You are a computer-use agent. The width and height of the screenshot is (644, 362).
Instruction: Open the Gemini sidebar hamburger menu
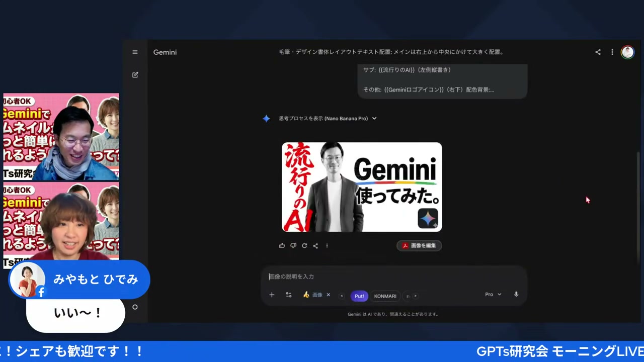tap(135, 52)
